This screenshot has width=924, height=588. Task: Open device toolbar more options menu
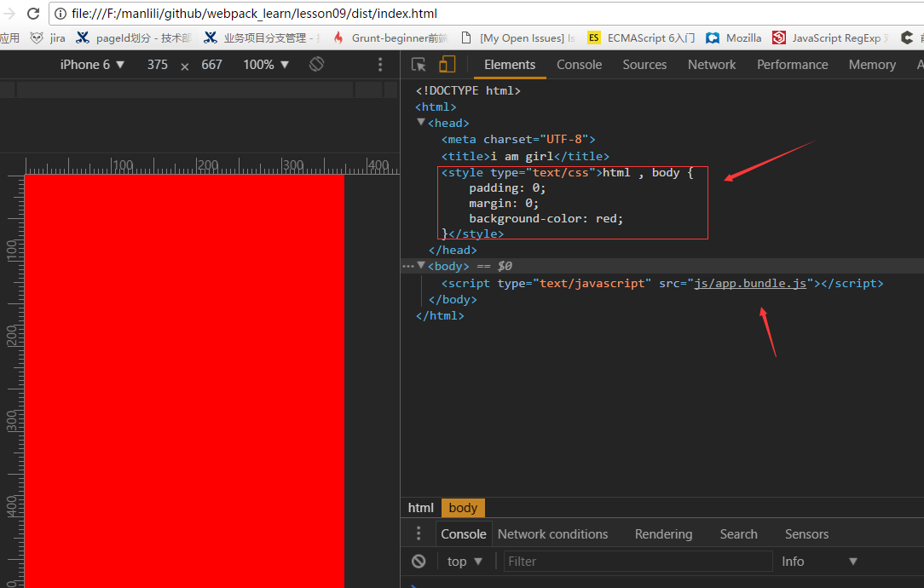pyautogui.click(x=380, y=64)
